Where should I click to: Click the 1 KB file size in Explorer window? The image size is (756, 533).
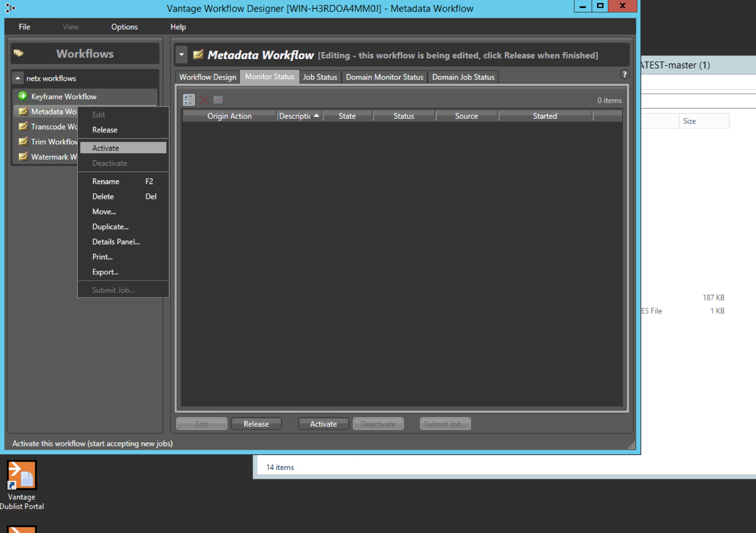pos(717,311)
